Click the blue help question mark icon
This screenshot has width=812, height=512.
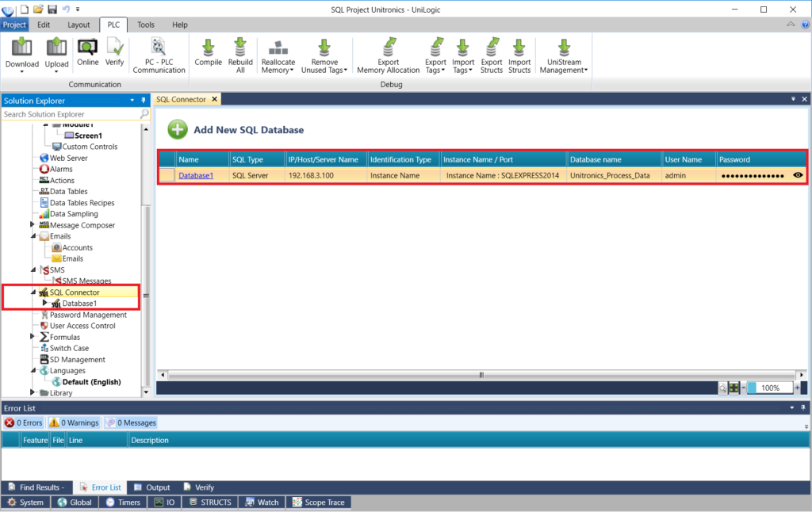pos(806,25)
